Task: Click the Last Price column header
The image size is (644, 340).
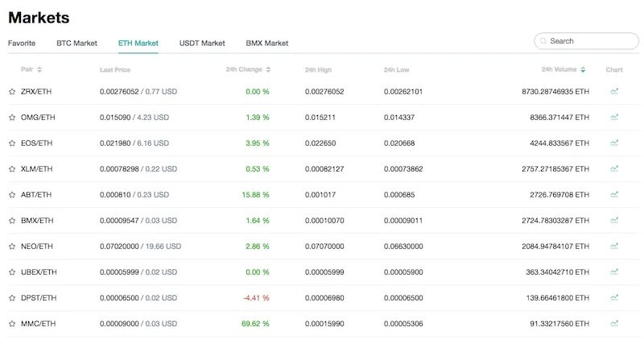Action: (115, 70)
